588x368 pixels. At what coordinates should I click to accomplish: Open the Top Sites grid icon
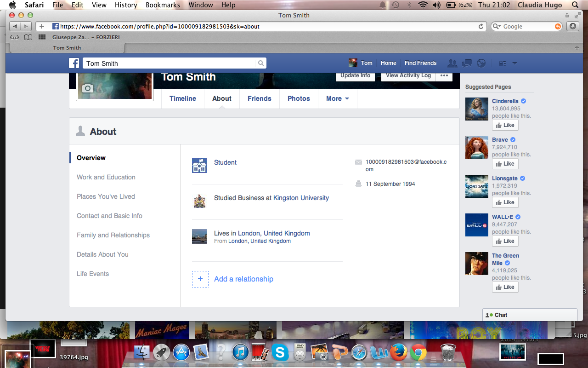42,37
